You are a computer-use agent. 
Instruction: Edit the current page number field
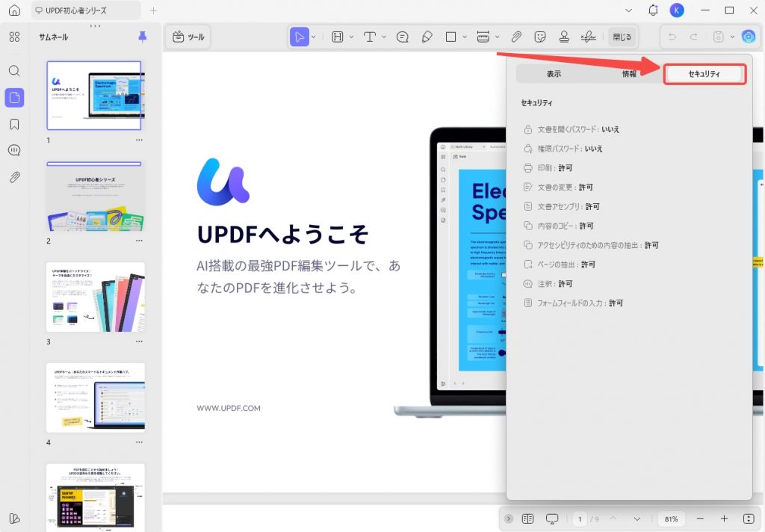coord(580,519)
